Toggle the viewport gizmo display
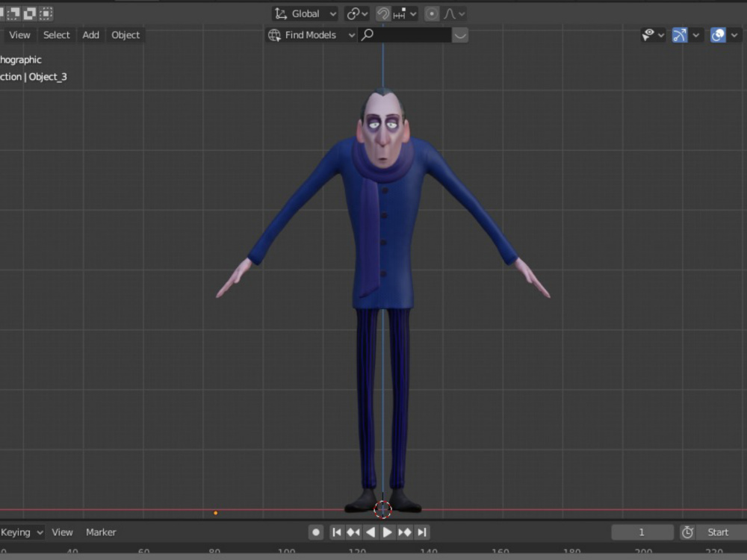This screenshot has height=560, width=747. [679, 35]
